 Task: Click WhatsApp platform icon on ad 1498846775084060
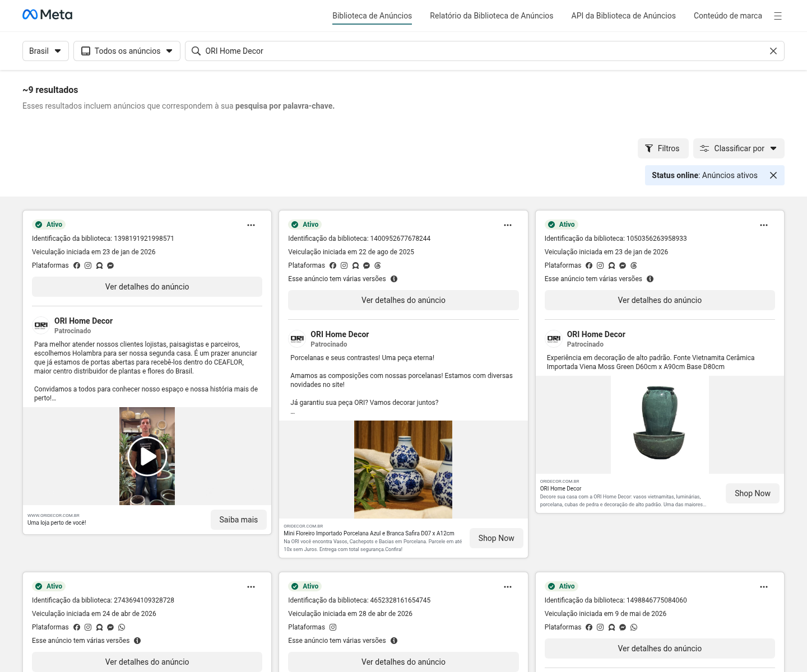coord(634,627)
